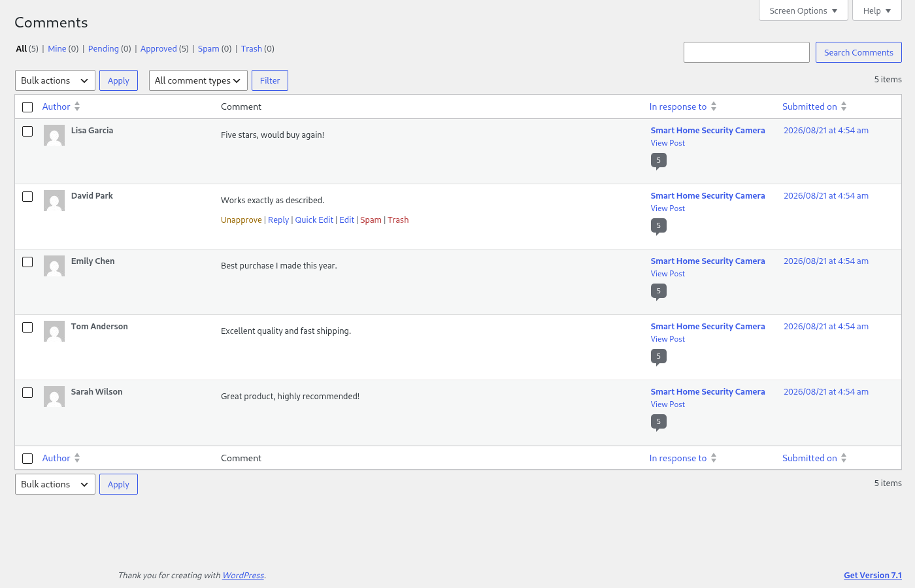Viewport: 915px width, 588px height.
Task: Sort by In response to in footer header
Action: pyautogui.click(x=683, y=458)
